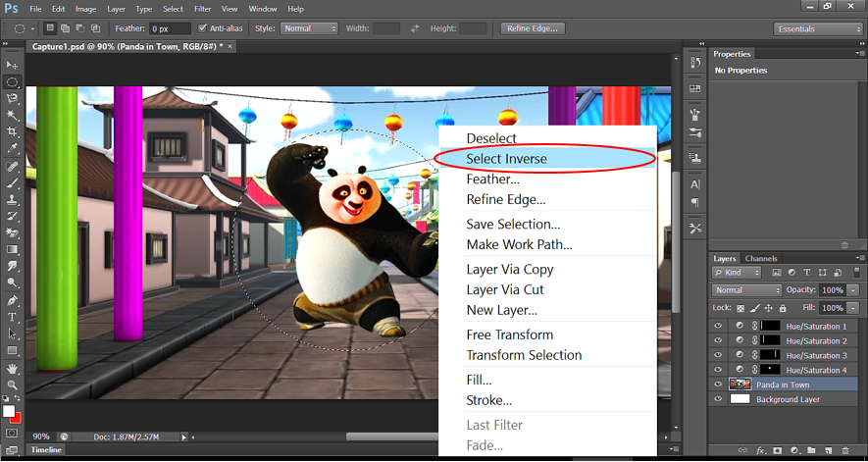Click the create new layer icon

pos(828,451)
